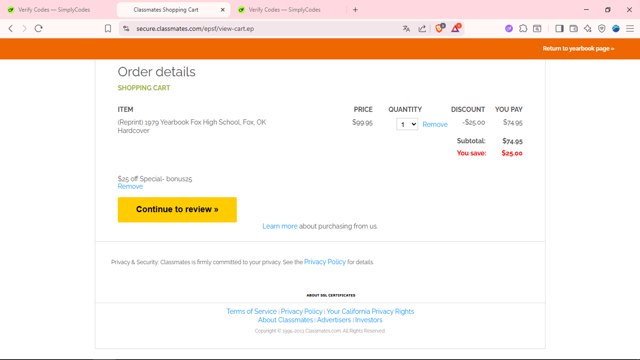Open the footer Privacy Policy link

(x=301, y=311)
